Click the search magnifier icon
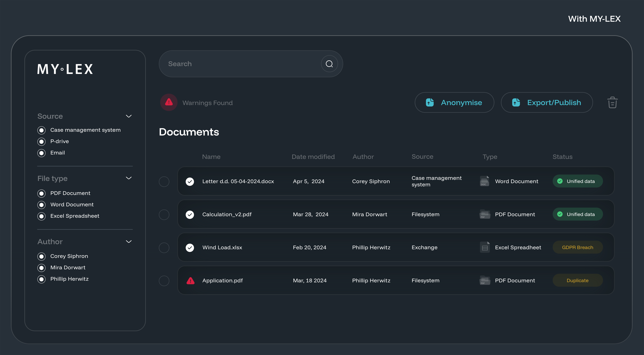Viewport: 644px width, 355px height. point(329,64)
